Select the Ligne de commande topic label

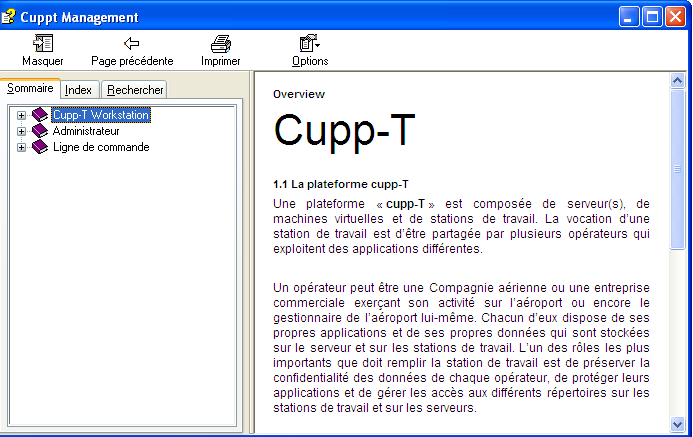101,147
